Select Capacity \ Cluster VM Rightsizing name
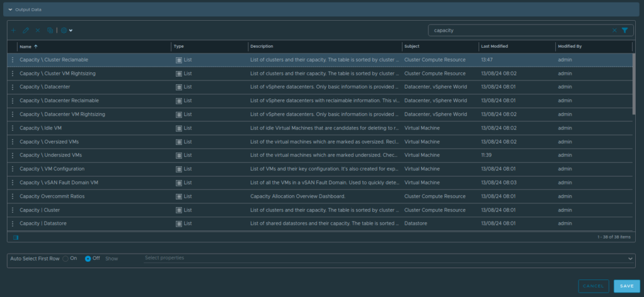 (57, 73)
